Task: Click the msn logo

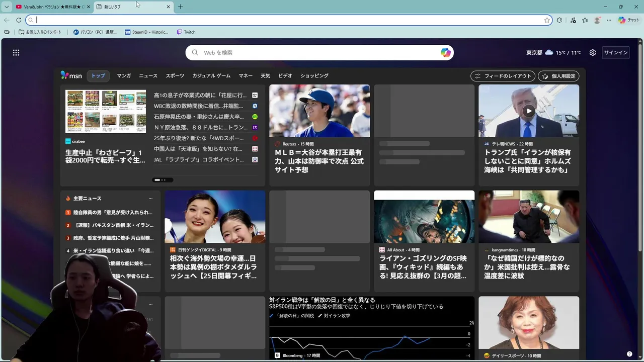Action: coord(71,75)
